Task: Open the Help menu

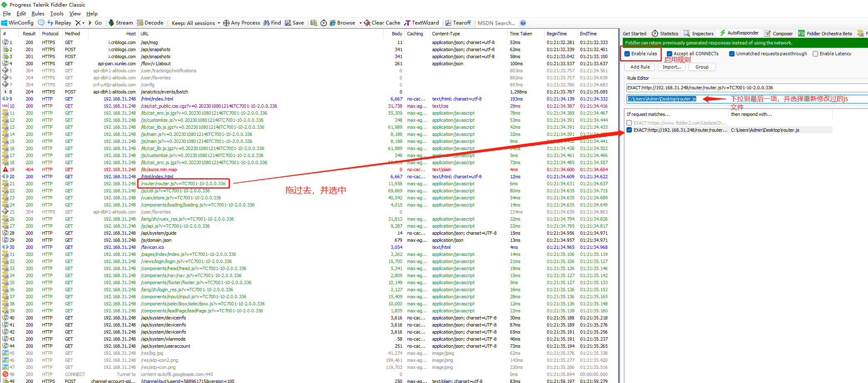Action: 92,14
